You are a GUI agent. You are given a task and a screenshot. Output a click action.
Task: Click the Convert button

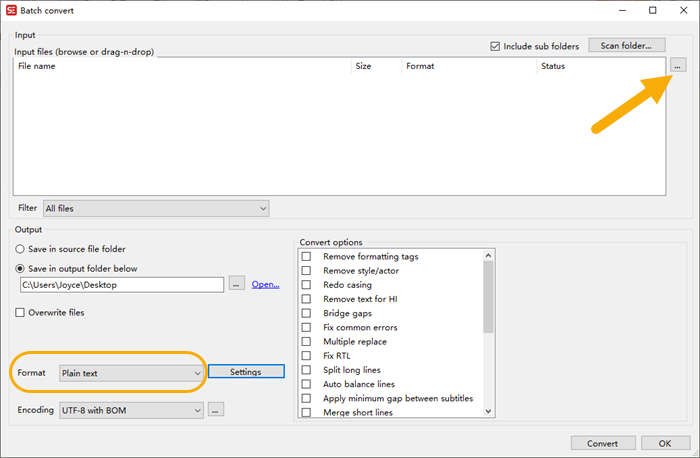[x=602, y=443]
